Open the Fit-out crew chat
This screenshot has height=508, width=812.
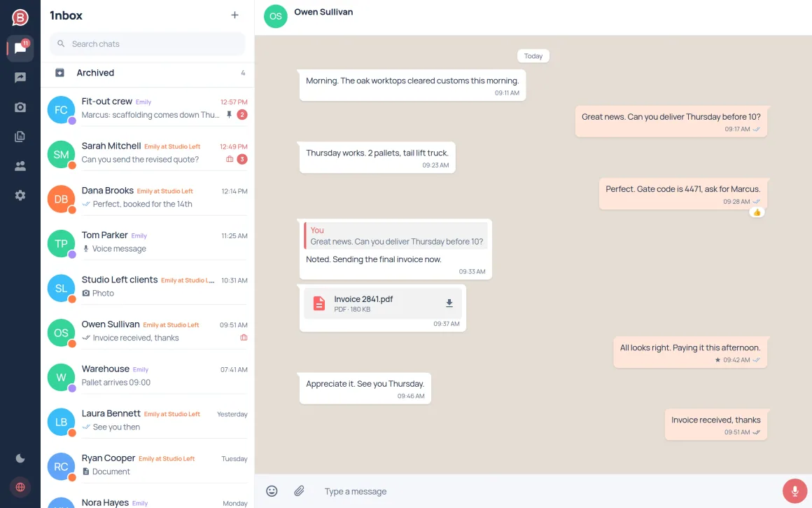click(148, 109)
